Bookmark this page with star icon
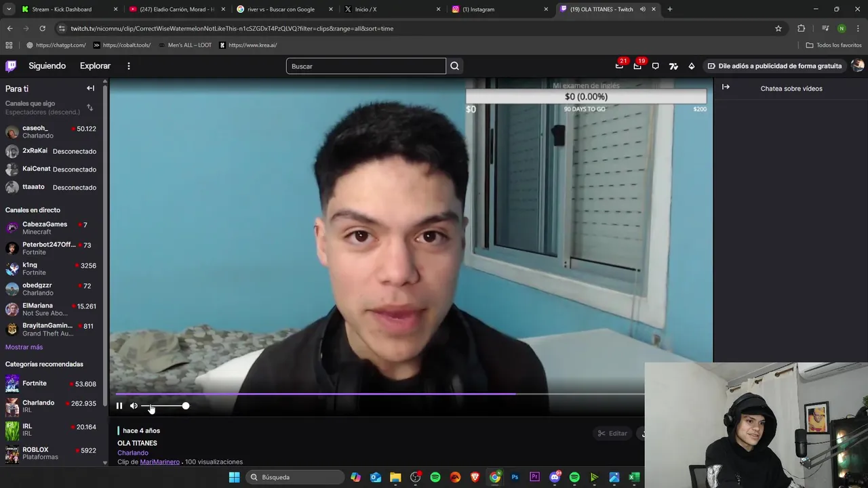 click(778, 28)
